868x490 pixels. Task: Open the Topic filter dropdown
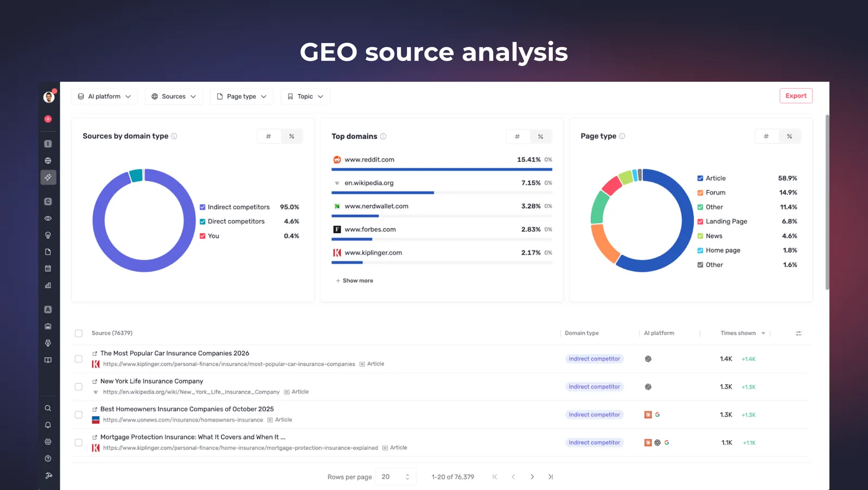tap(305, 96)
